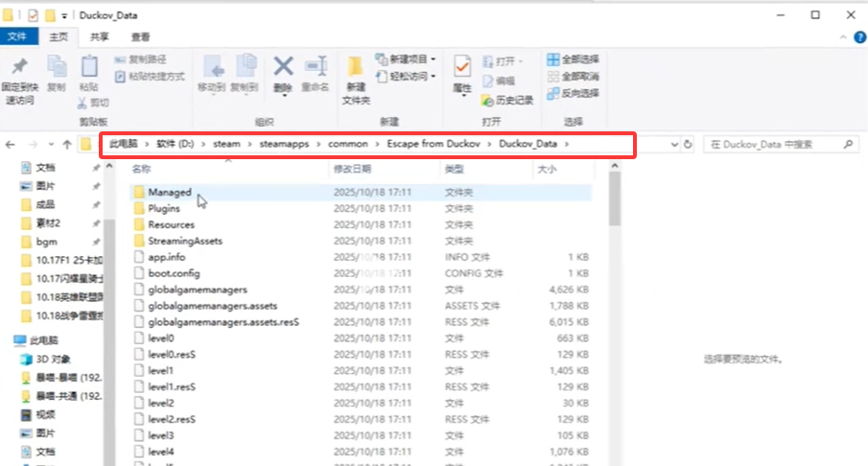
Task: Open the View (查看) ribbon tab
Action: tap(140, 36)
